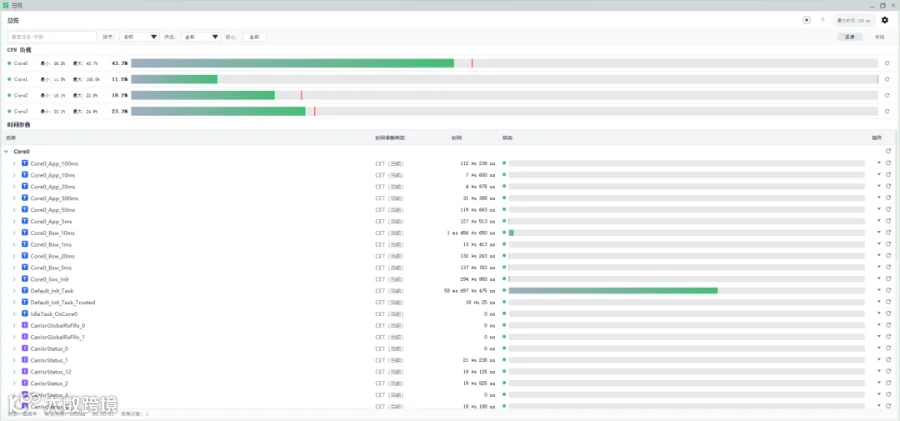Image resolution: width=900 pixels, height=421 pixels.
Task: Click the max time 100 ms button
Action: click(x=854, y=20)
